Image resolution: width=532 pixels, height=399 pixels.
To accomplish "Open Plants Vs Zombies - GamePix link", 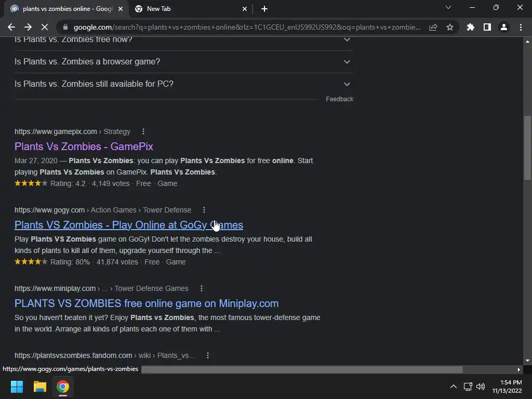I will [x=84, y=146].
